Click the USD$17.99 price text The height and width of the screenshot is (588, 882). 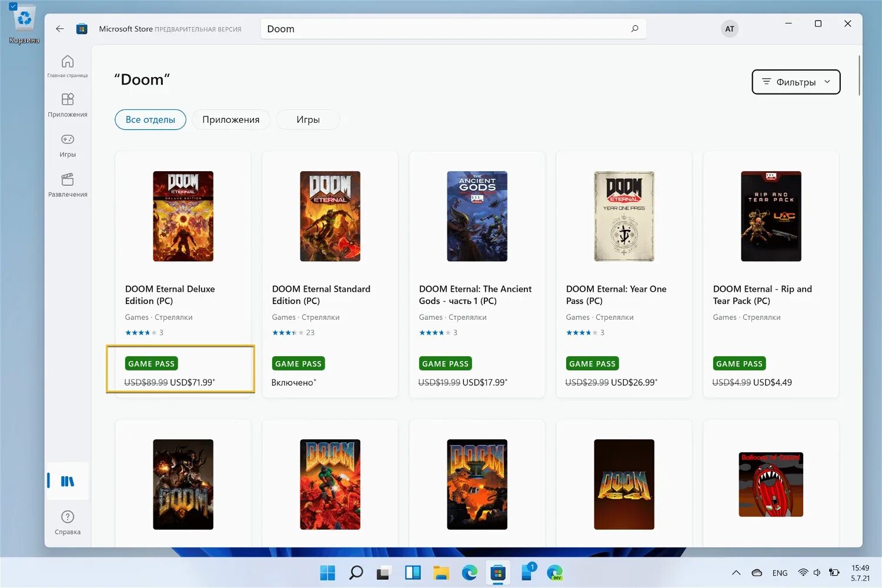click(x=485, y=382)
